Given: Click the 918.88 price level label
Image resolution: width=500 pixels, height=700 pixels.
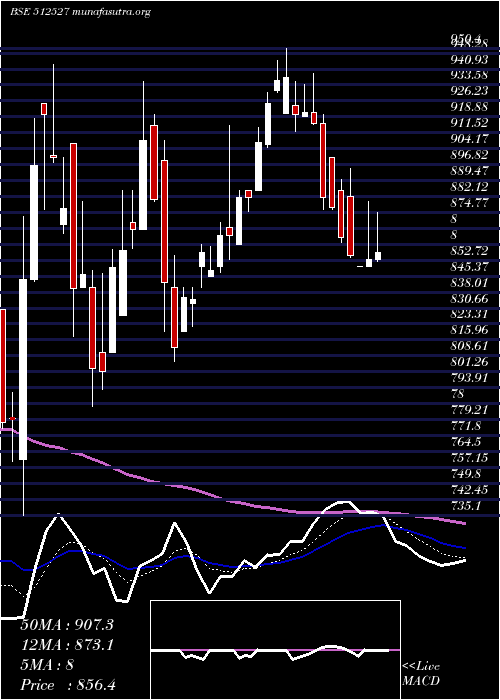Looking at the screenshot, I should (x=469, y=107).
